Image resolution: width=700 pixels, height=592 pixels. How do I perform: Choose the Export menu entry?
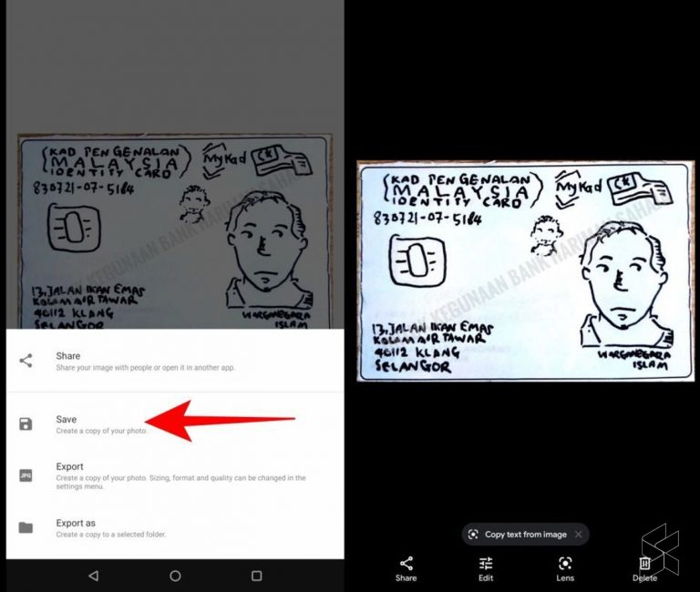click(175, 475)
